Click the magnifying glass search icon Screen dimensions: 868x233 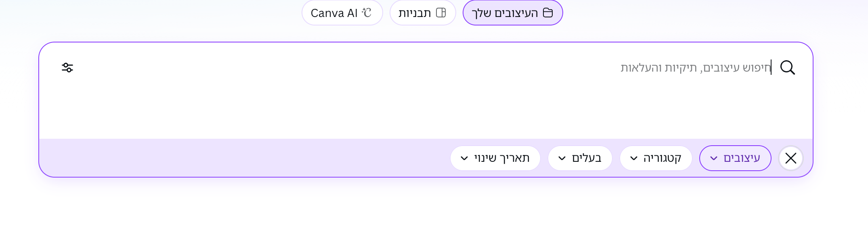point(787,68)
